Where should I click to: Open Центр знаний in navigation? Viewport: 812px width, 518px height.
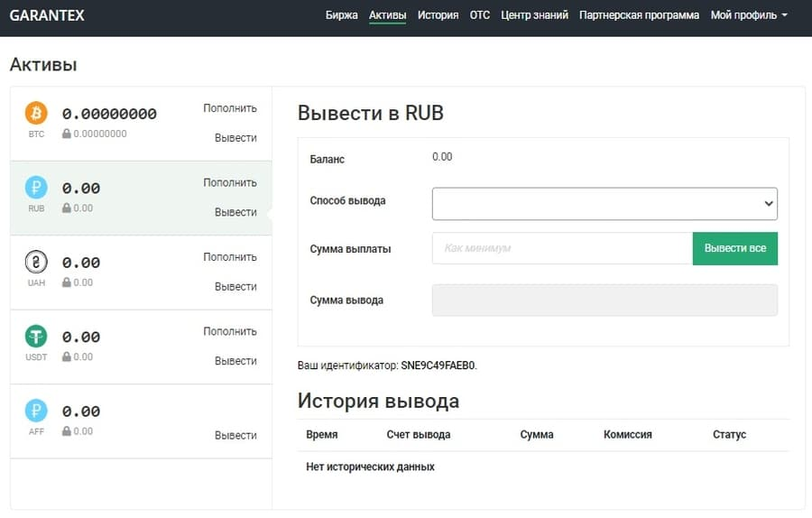534,15
